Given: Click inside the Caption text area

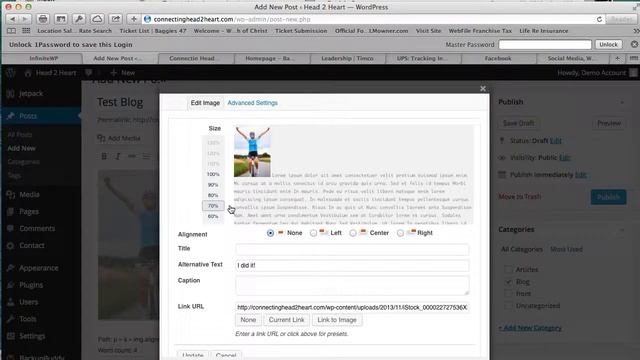Looking at the screenshot, I should [352, 285].
